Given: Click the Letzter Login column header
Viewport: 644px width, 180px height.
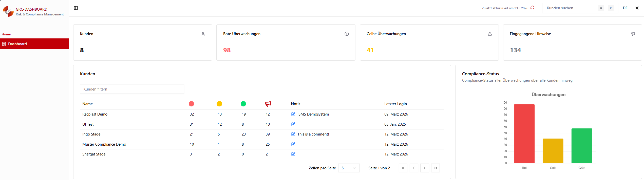Looking at the screenshot, I should click(x=395, y=104).
